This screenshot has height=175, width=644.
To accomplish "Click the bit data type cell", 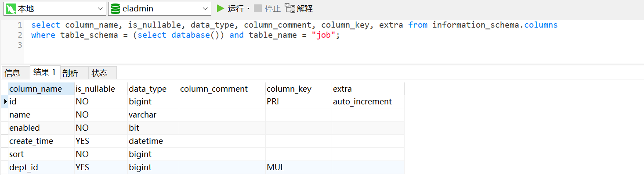I will pyautogui.click(x=153, y=128).
